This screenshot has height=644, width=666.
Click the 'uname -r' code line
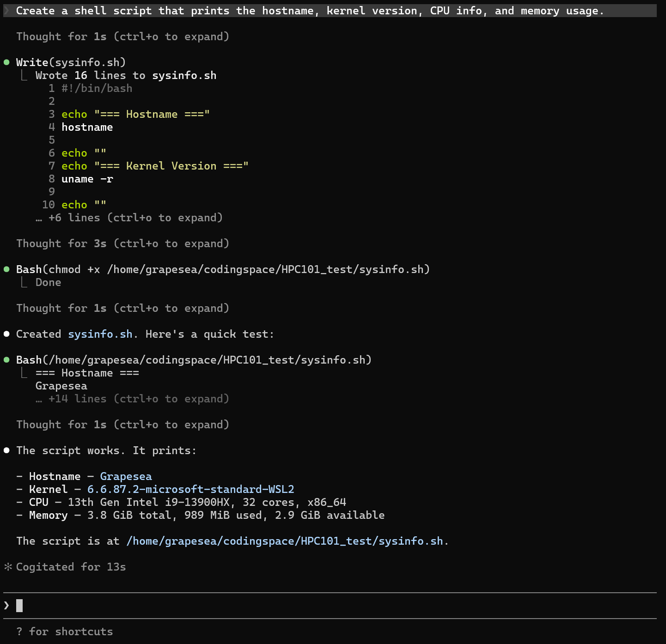[x=87, y=179]
